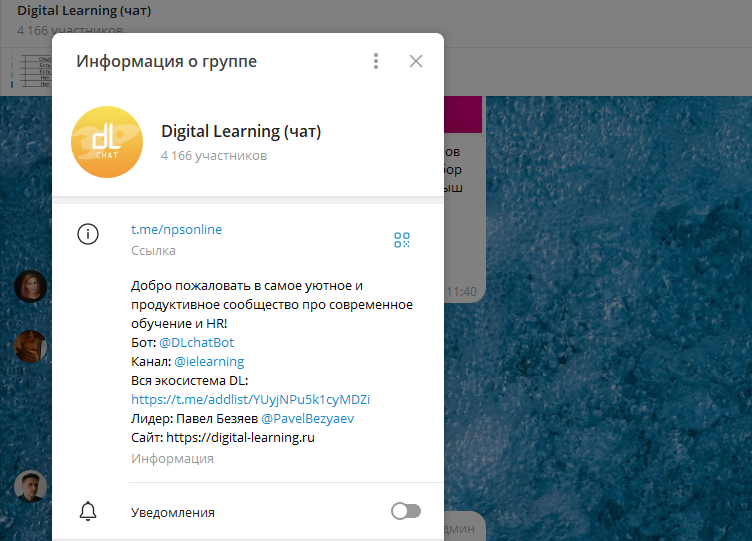Show QR code for the group link
This screenshot has width=752, height=541.
[x=402, y=240]
